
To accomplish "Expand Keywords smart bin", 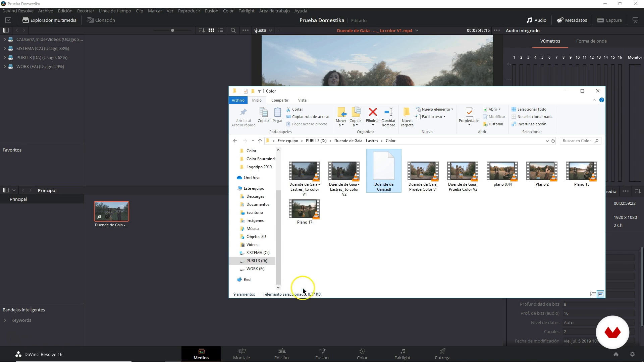I will (x=5, y=320).
